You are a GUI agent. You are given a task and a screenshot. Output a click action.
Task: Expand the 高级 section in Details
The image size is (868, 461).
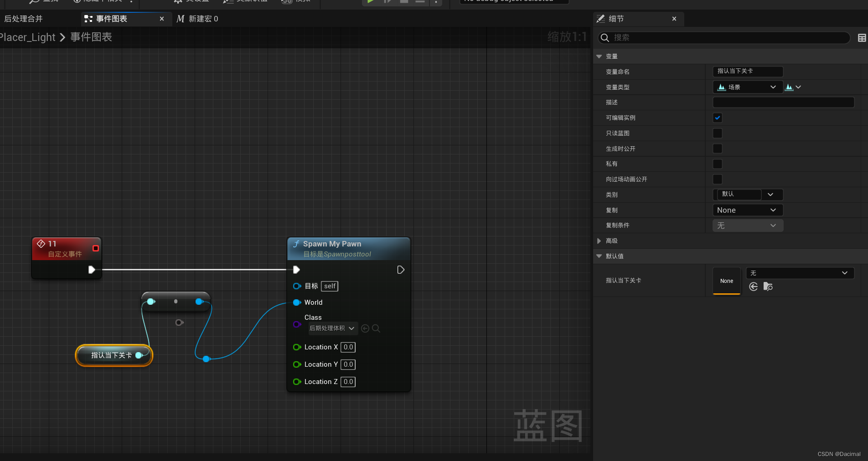click(x=611, y=241)
